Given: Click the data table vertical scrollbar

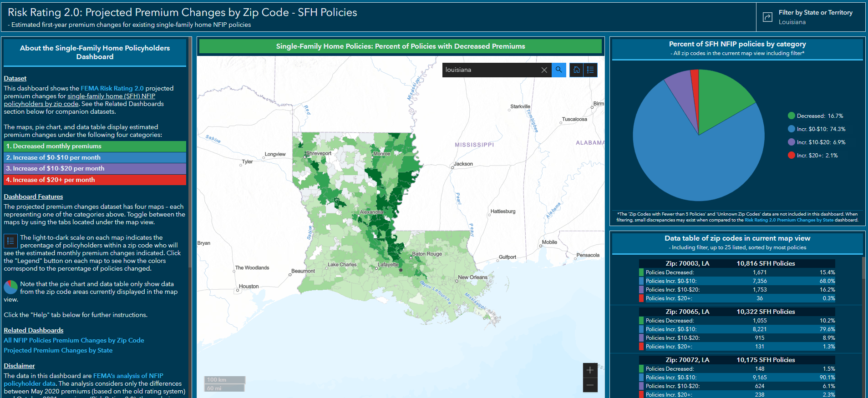Looking at the screenshot, I should tap(863, 268).
